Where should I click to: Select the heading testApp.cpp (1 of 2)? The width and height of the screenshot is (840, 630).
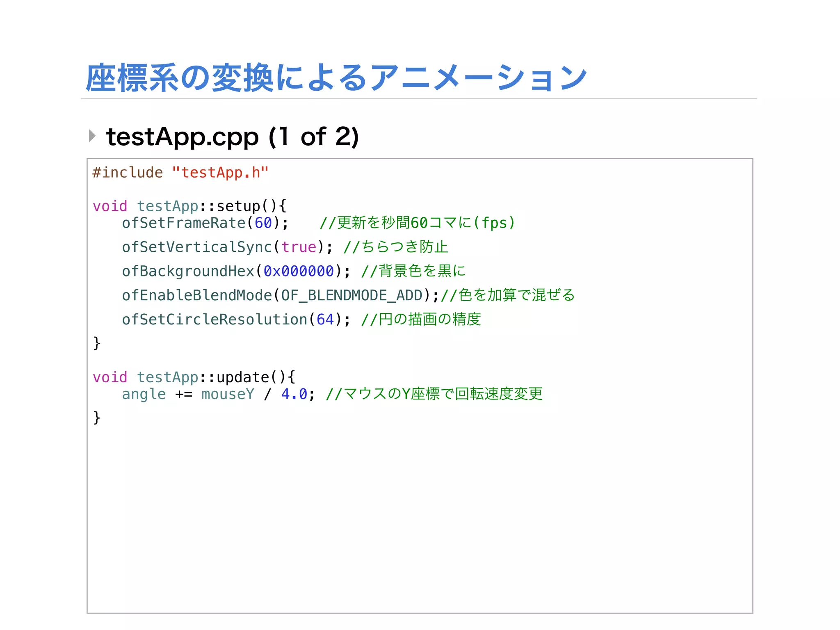(x=233, y=137)
